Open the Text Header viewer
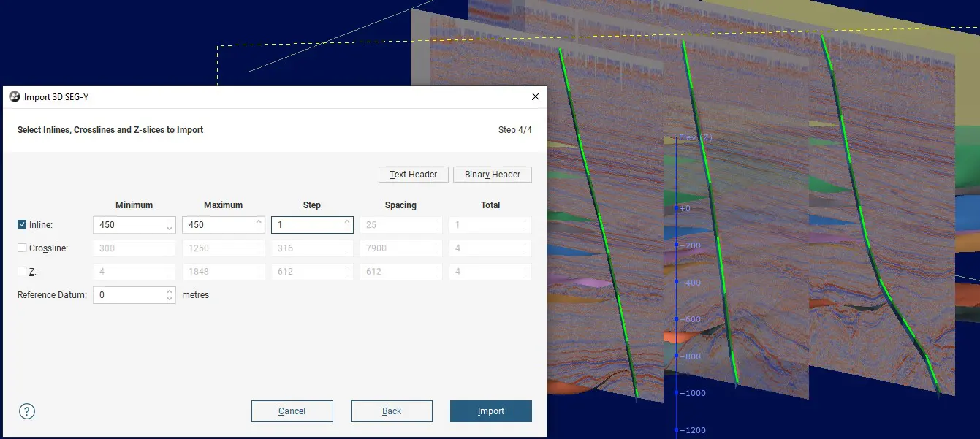The width and height of the screenshot is (980, 439). click(x=413, y=175)
